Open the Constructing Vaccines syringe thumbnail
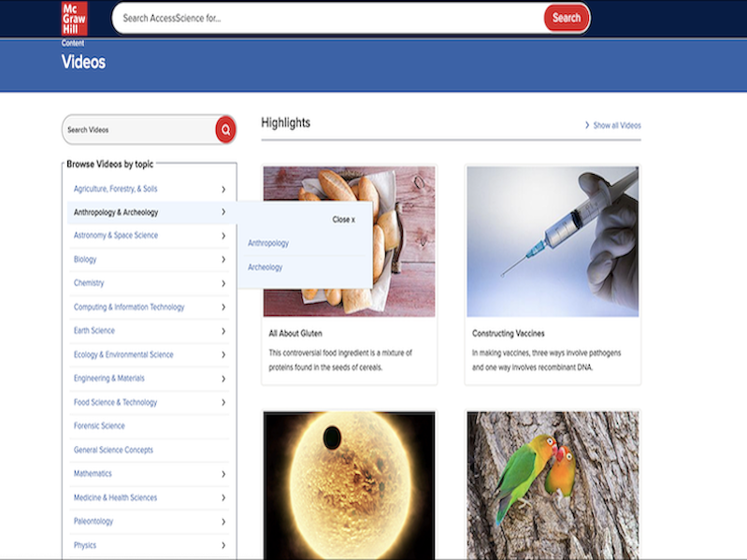The height and width of the screenshot is (560, 747). pyautogui.click(x=553, y=241)
